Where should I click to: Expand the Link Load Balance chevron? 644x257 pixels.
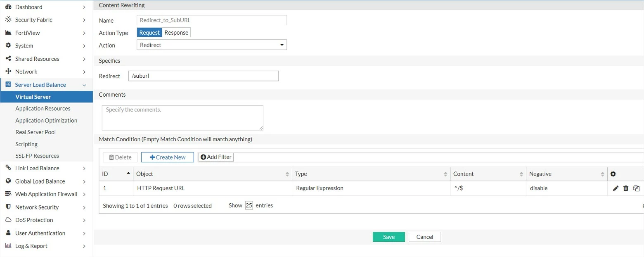(84, 169)
